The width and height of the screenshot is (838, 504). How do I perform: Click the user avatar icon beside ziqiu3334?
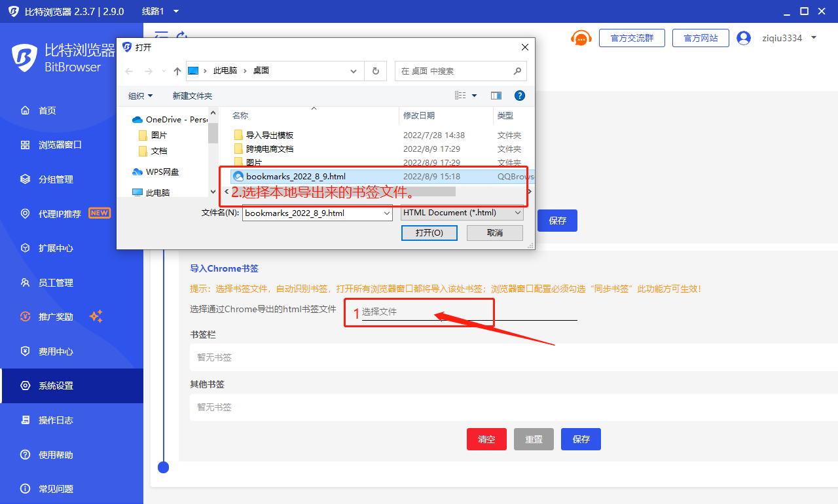(x=744, y=38)
